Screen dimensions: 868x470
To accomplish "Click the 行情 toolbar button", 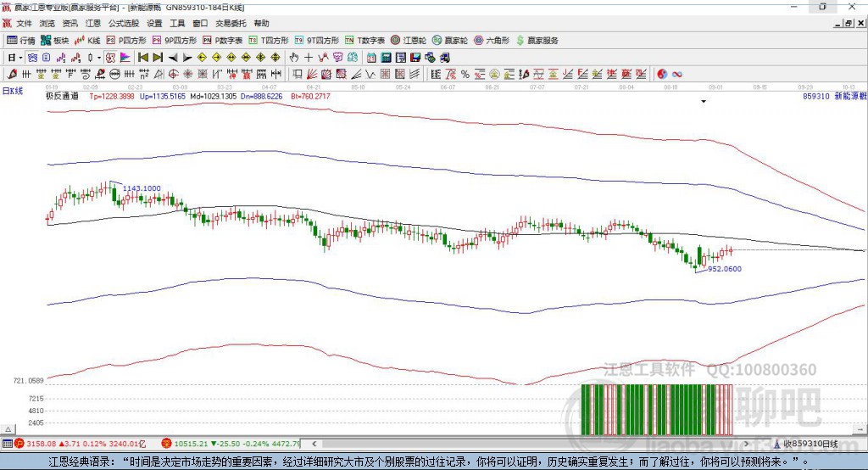I will click(x=21, y=41).
